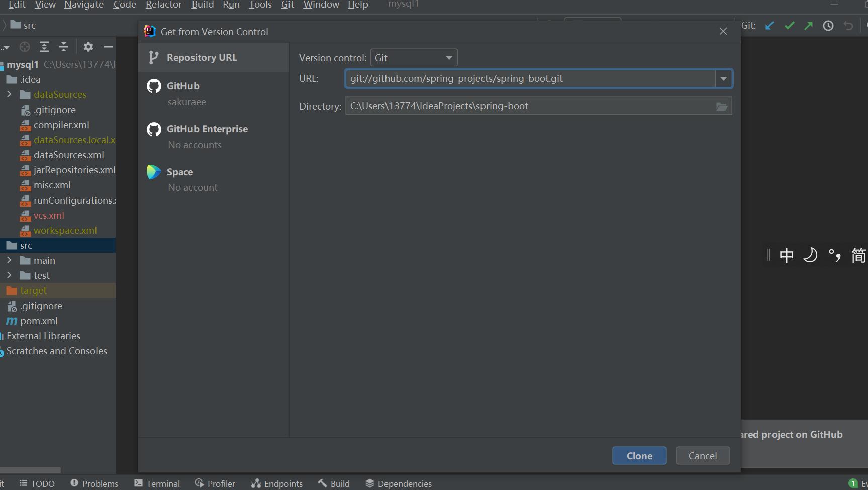Click the Clone button
The height and width of the screenshot is (490, 868).
639,456
